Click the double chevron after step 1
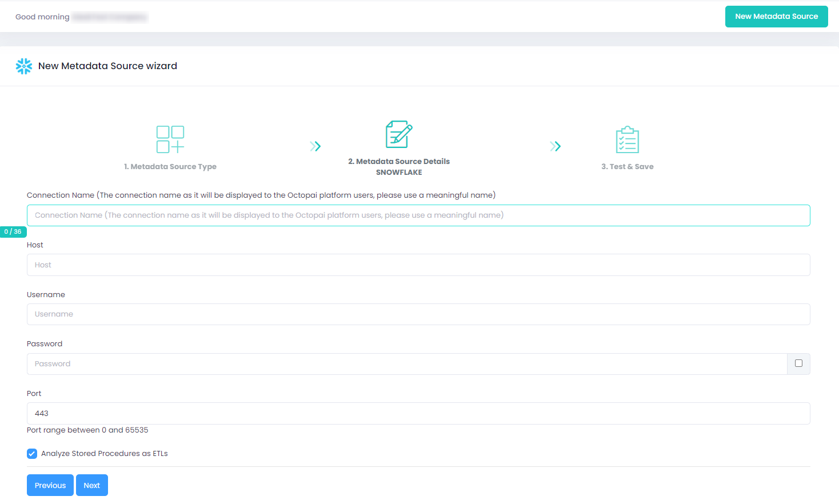839x504 pixels. (x=315, y=146)
